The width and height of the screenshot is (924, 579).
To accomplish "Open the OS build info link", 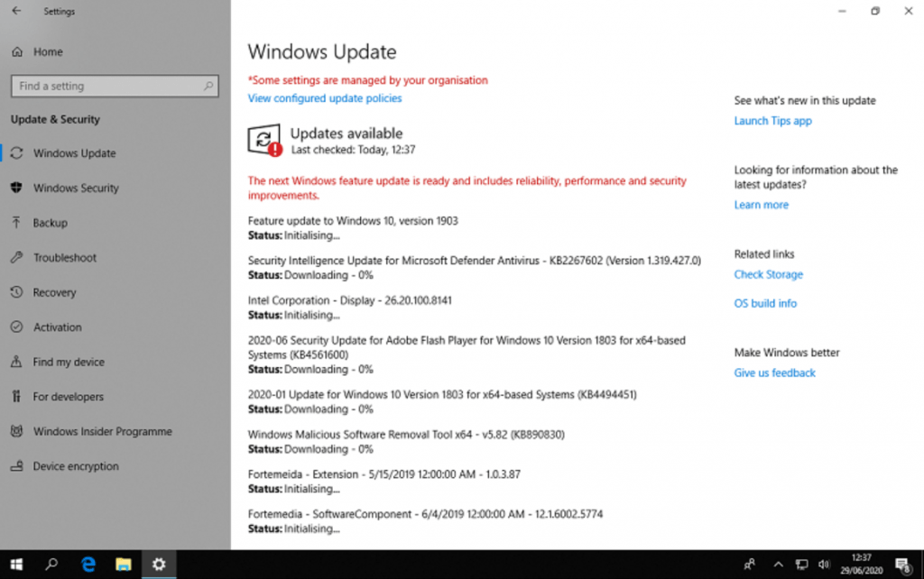I will point(765,303).
